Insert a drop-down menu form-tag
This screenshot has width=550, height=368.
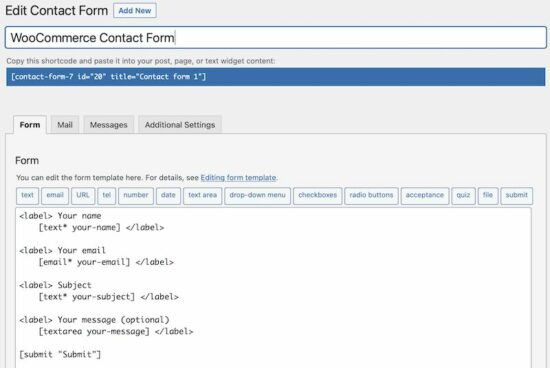[x=257, y=195]
